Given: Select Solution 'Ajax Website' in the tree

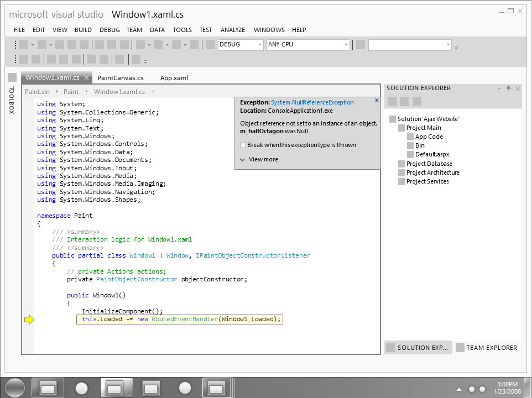Looking at the screenshot, I should (x=428, y=119).
